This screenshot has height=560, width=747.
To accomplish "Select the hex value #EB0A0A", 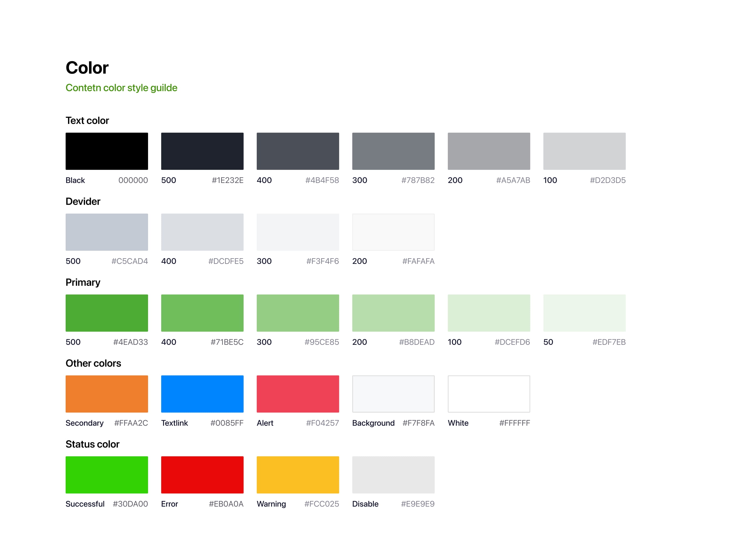I will click(x=226, y=504).
